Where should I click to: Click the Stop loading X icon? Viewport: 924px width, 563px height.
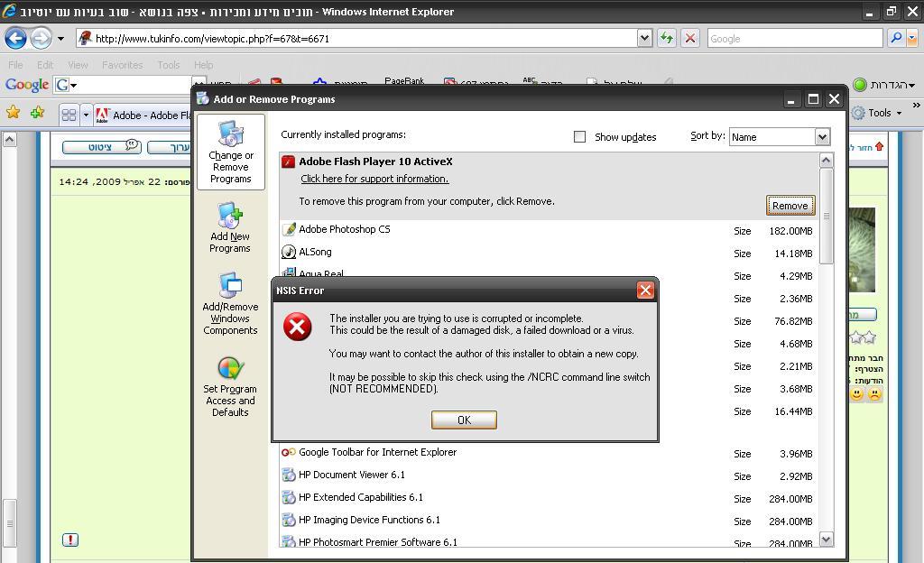(690, 38)
